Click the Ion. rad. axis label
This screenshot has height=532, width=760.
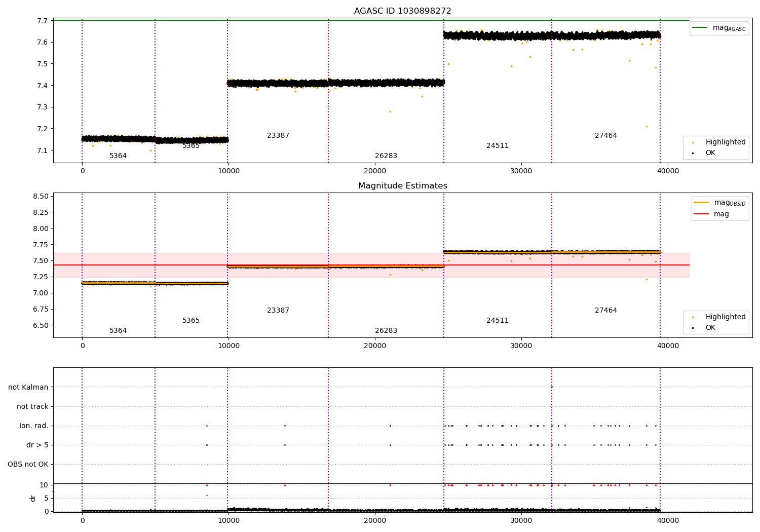34,426
